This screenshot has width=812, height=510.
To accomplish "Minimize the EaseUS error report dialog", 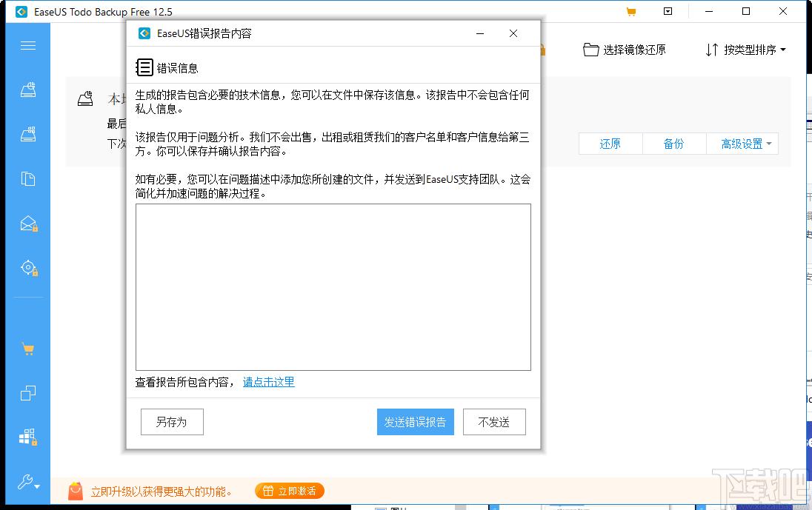I will point(480,33).
